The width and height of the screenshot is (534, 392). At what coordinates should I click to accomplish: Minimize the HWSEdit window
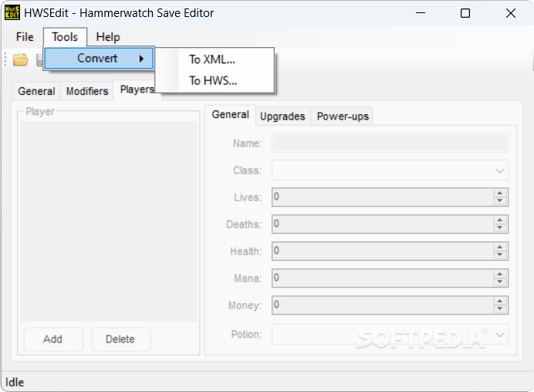click(421, 13)
